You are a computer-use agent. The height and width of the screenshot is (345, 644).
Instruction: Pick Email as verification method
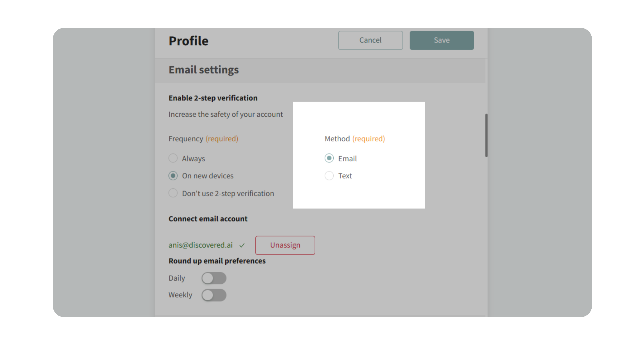329,158
